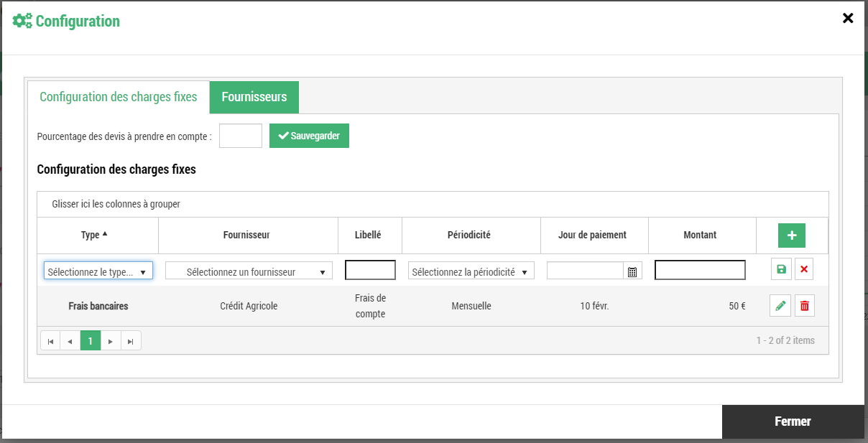Focus the Montant input field
The height and width of the screenshot is (443, 868).
[x=700, y=270]
